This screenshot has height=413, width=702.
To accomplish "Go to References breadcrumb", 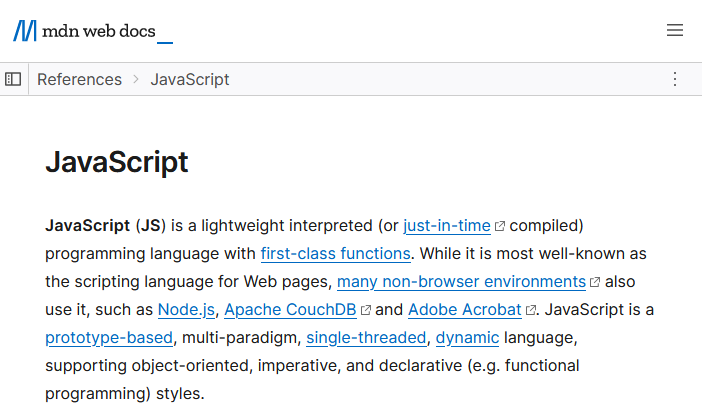I will click(x=79, y=79).
